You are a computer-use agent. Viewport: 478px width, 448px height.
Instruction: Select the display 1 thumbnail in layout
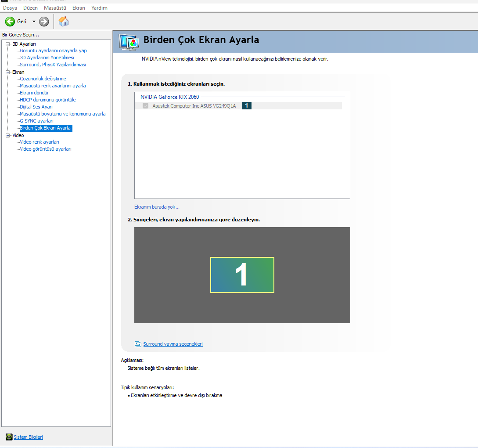(242, 275)
